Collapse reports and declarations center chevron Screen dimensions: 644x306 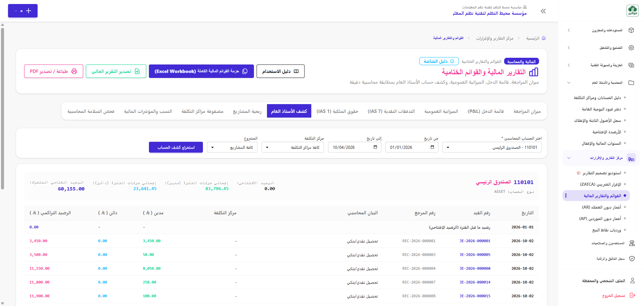[569, 158]
